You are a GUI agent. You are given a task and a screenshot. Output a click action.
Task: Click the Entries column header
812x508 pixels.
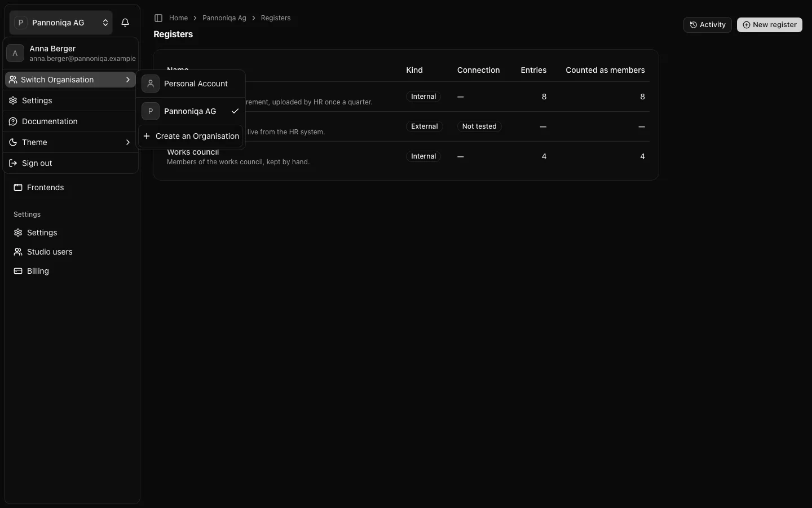coord(533,70)
